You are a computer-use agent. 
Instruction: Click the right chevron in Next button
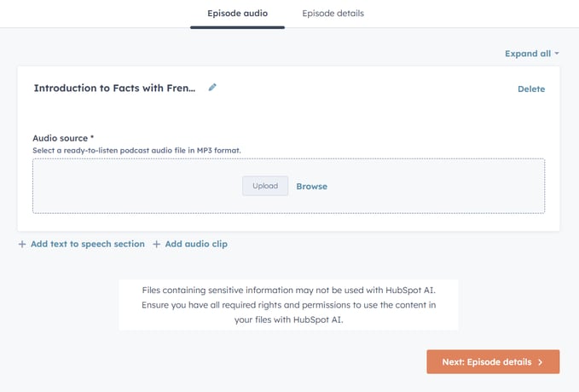pyautogui.click(x=541, y=362)
